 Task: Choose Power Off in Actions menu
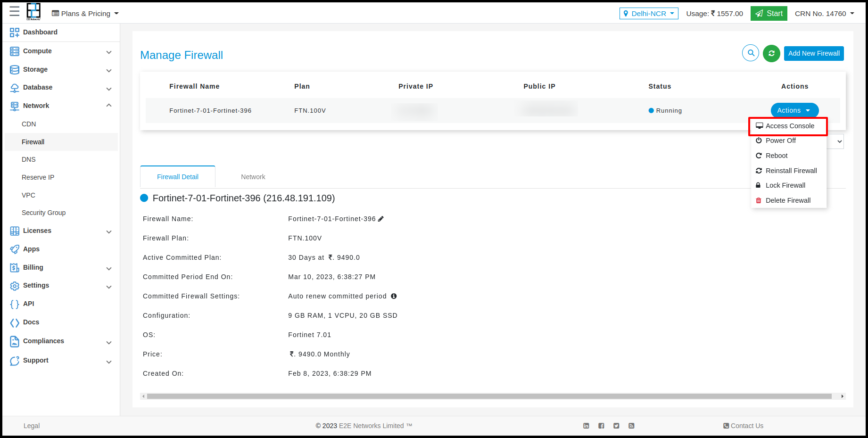coord(788,140)
